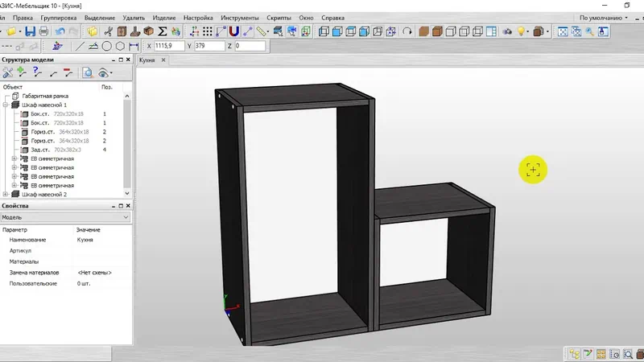
Task: Click the green plus branch icon
Action: coord(22,73)
